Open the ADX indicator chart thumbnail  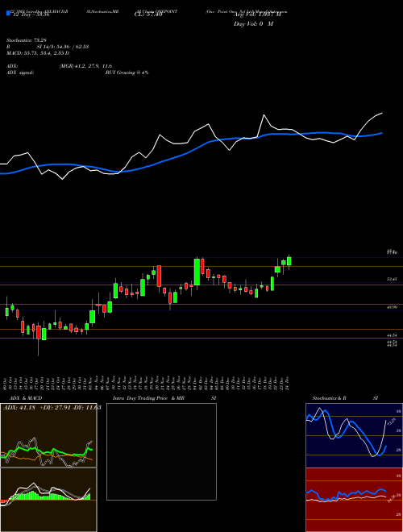pyautogui.click(x=48, y=435)
